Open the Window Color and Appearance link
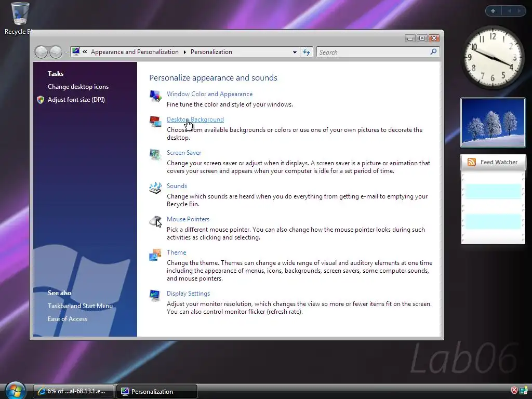Screen dimensions: 532x399 [210, 94]
